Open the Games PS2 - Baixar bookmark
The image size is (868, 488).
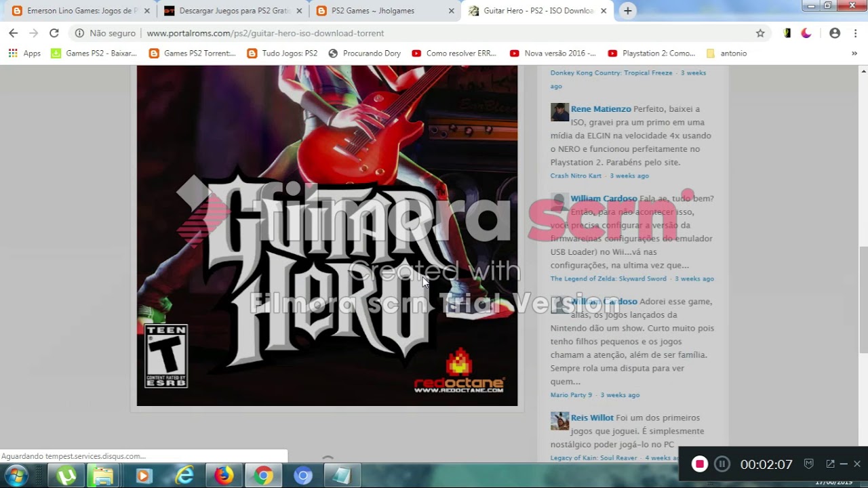(94, 54)
